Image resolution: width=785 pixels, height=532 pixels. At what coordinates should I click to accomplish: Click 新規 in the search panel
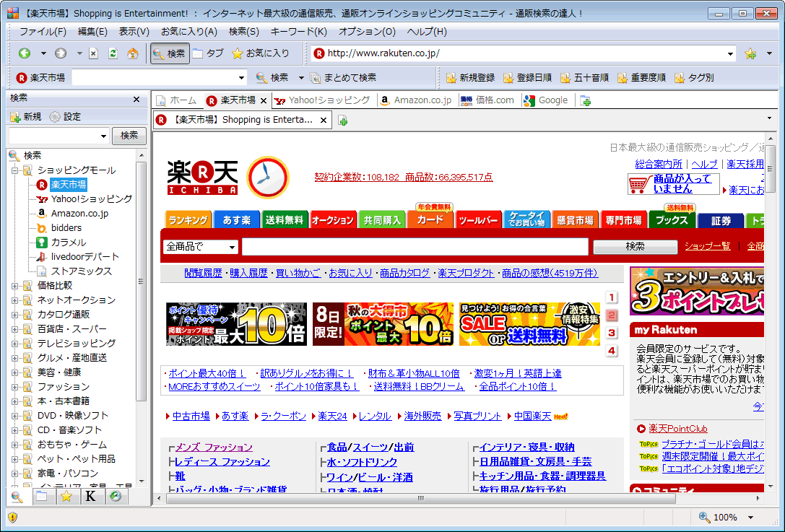point(25,117)
